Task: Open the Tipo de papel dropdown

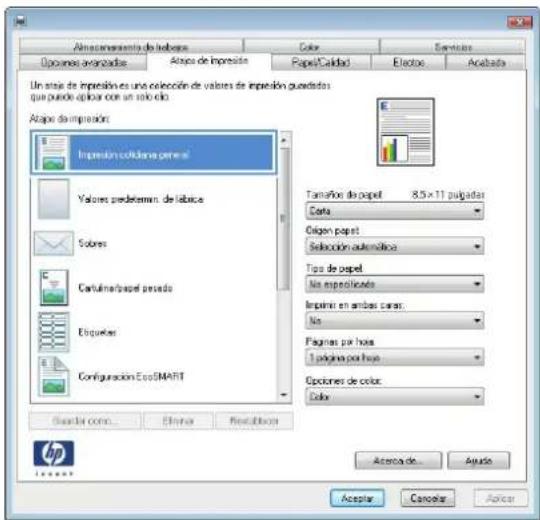Action: [x=395, y=284]
